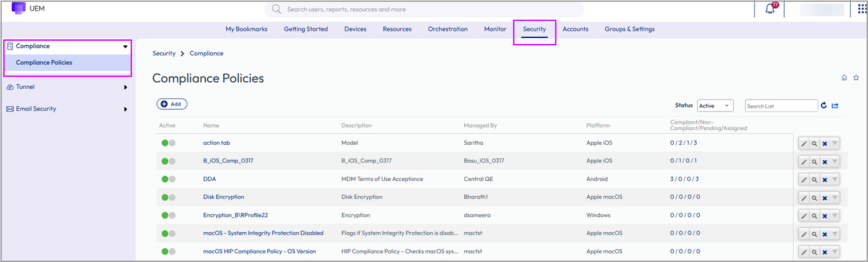Open the DDA policy link

[210, 179]
